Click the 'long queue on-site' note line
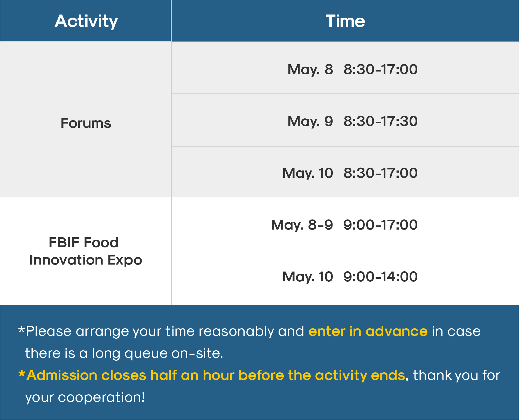 (x=124, y=353)
